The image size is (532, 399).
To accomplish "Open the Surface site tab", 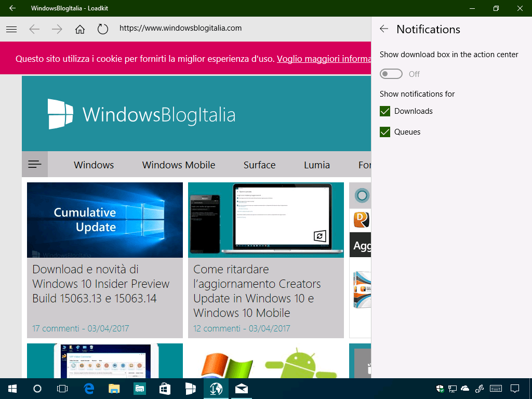I will [260, 165].
